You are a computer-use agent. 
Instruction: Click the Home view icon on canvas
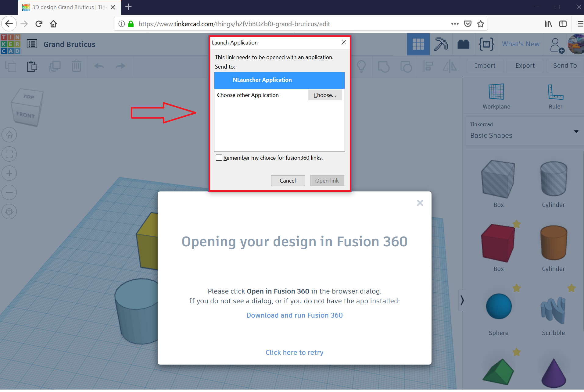click(9, 135)
